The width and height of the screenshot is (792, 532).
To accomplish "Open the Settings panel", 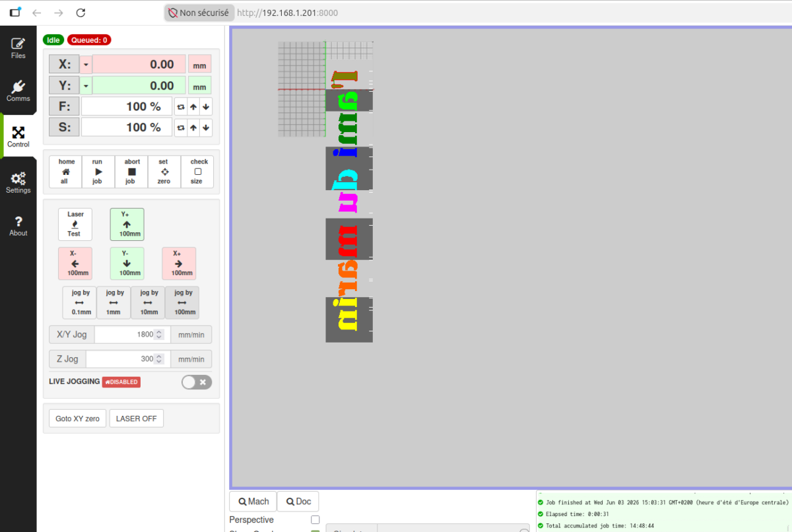I will pos(18,182).
